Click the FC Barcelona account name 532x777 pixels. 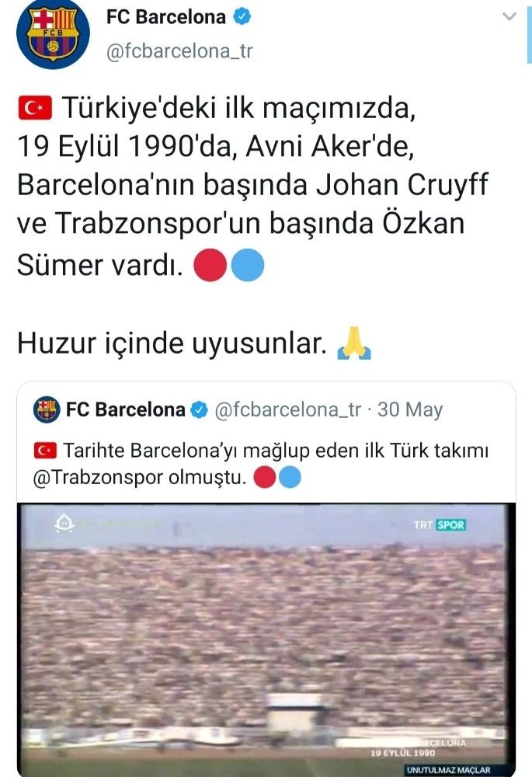click(x=166, y=17)
